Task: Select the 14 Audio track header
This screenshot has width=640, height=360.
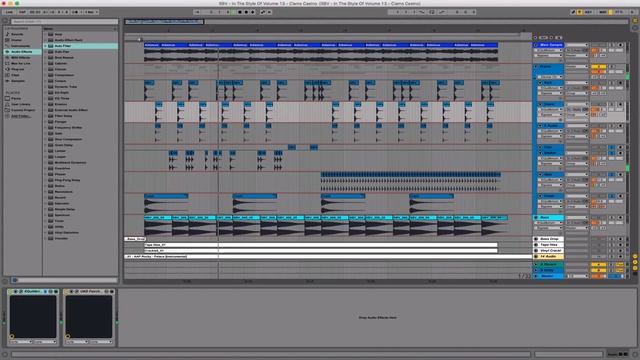Action: pos(549,256)
